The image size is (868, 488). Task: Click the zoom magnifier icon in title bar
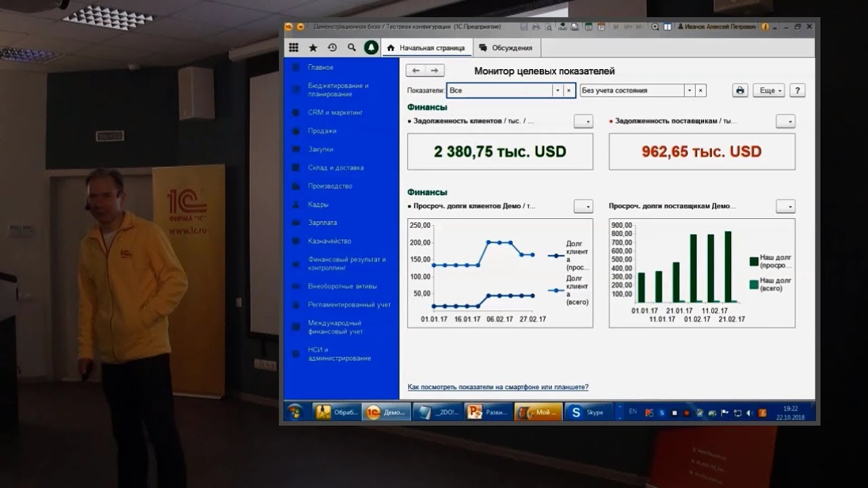pos(655,27)
